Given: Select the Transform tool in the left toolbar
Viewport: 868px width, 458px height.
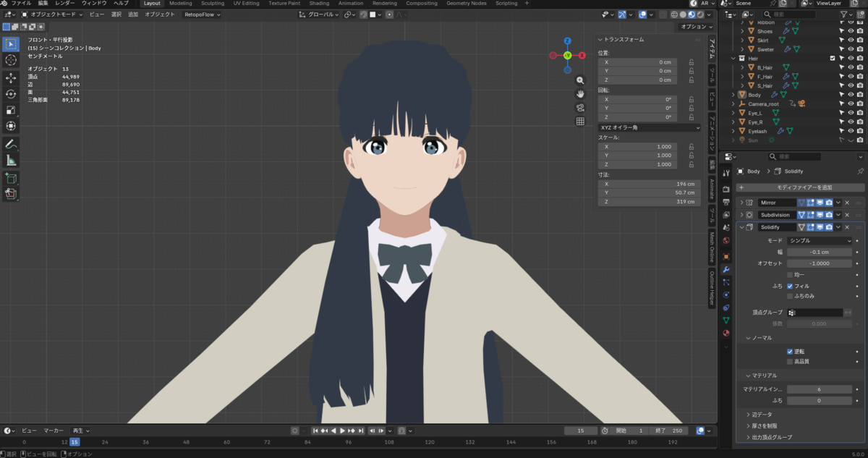Looking at the screenshot, I should pos(11,126).
